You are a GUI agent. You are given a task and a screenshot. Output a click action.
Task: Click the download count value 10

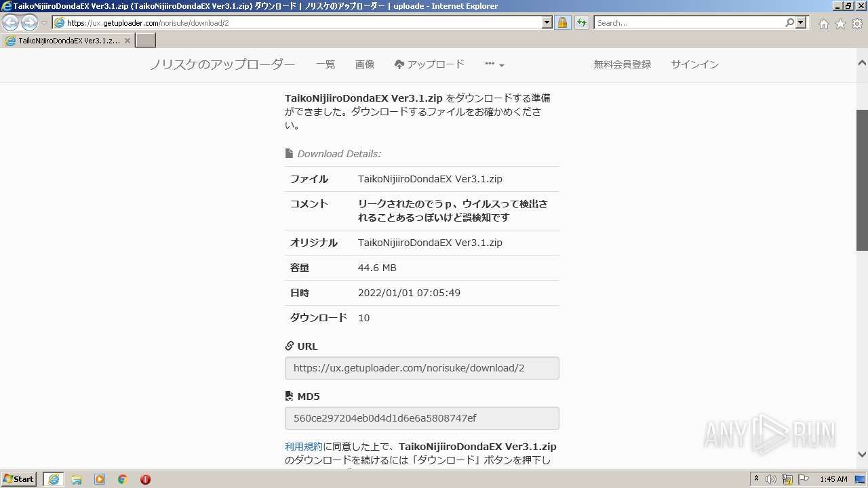(x=364, y=318)
